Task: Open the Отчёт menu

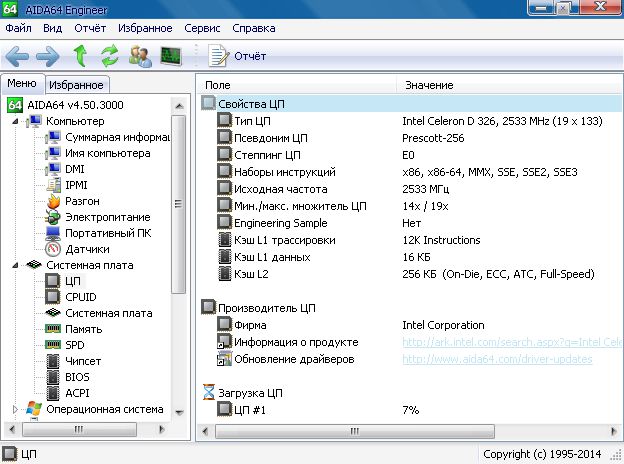Action: (x=90, y=28)
